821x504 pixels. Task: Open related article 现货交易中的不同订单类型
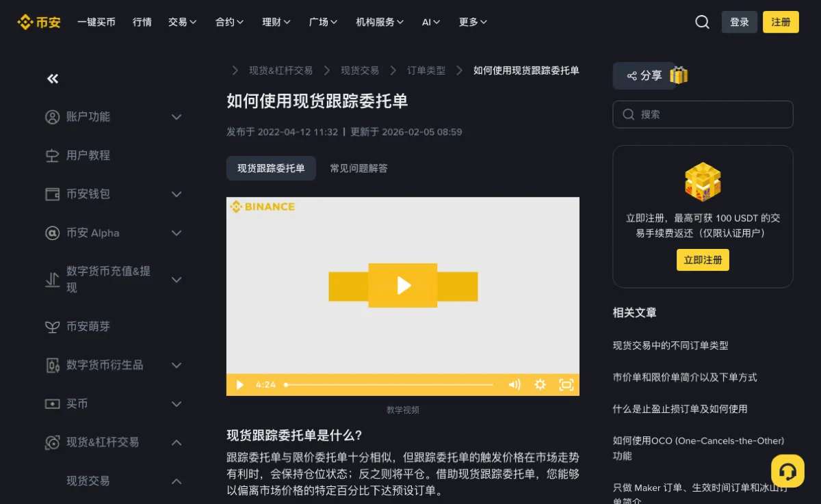pyautogui.click(x=670, y=346)
